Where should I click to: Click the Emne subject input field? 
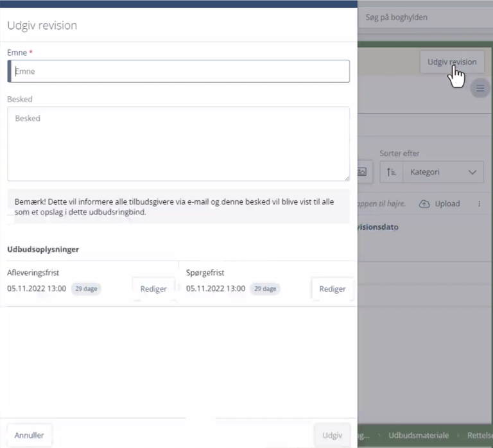tap(178, 71)
